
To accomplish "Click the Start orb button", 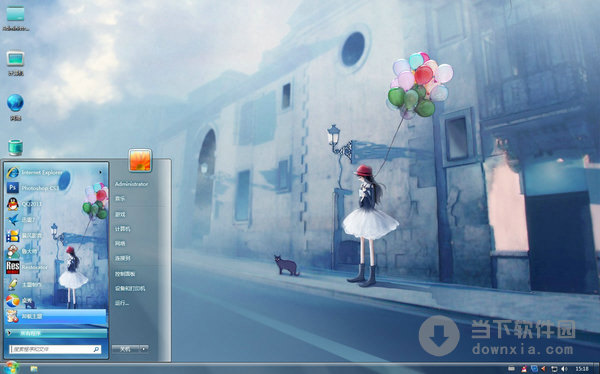I will tap(12, 367).
